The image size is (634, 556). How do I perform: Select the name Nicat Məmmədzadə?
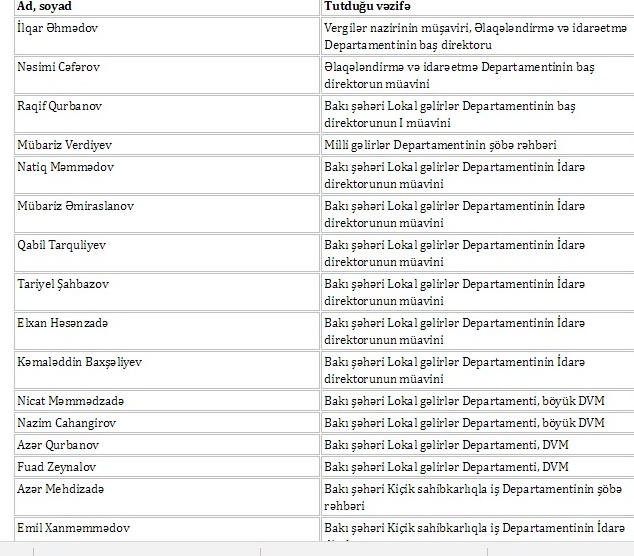(x=70, y=401)
